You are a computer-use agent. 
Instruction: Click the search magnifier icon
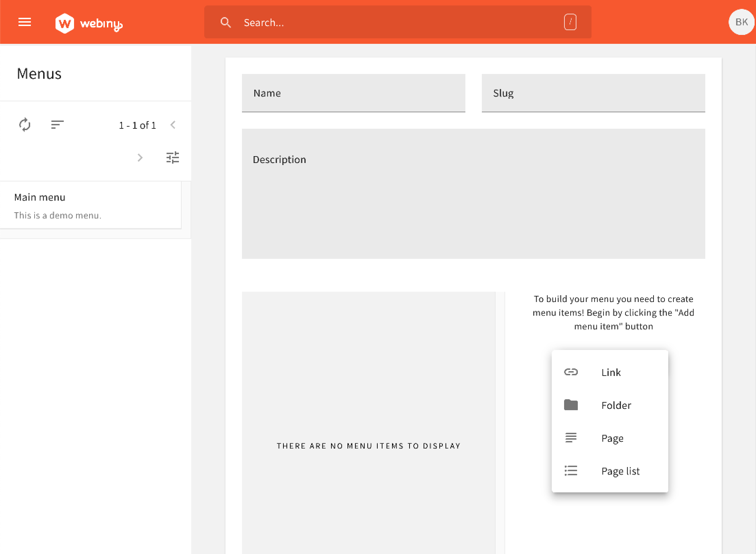pyautogui.click(x=225, y=23)
